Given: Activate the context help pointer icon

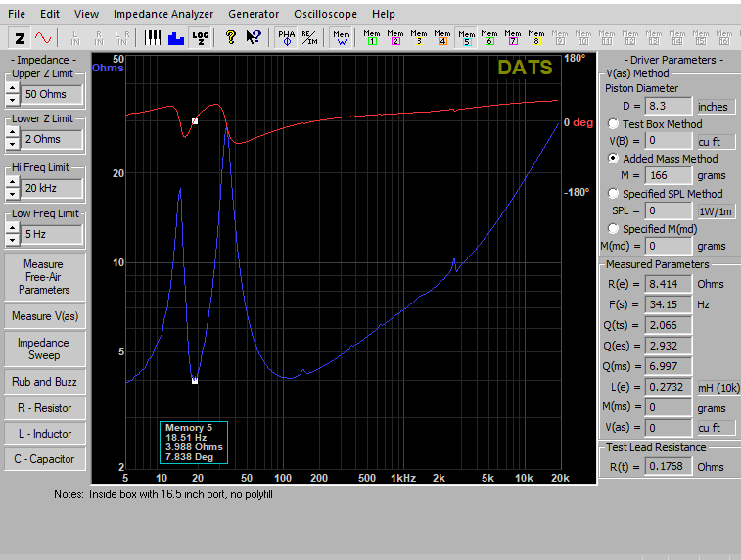Looking at the screenshot, I should coord(254,38).
